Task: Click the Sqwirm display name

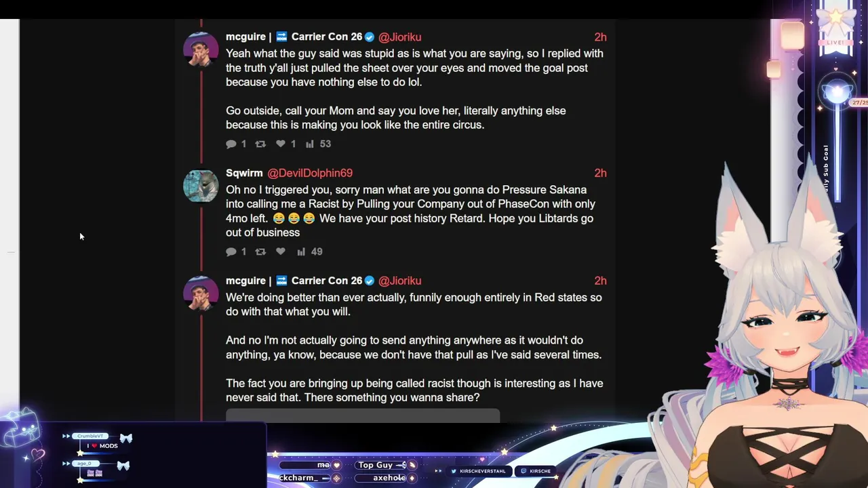Action: click(244, 173)
